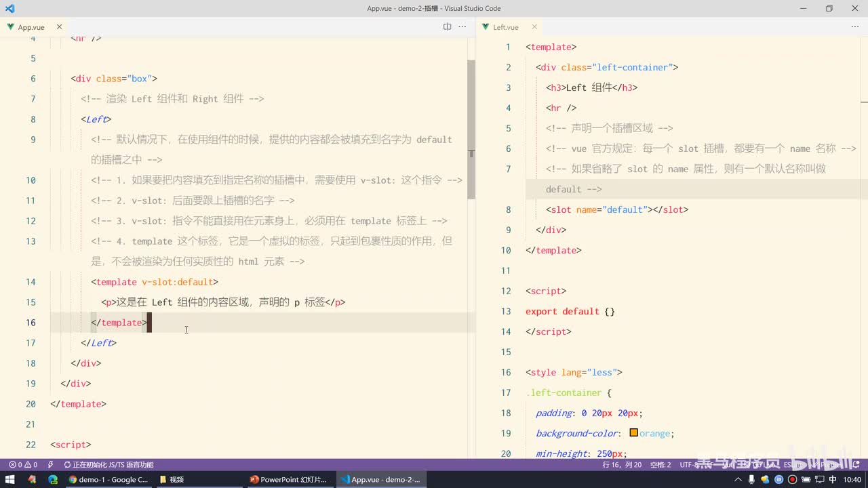Click the weather cloud tray icon

pyautogui.click(x=766, y=479)
